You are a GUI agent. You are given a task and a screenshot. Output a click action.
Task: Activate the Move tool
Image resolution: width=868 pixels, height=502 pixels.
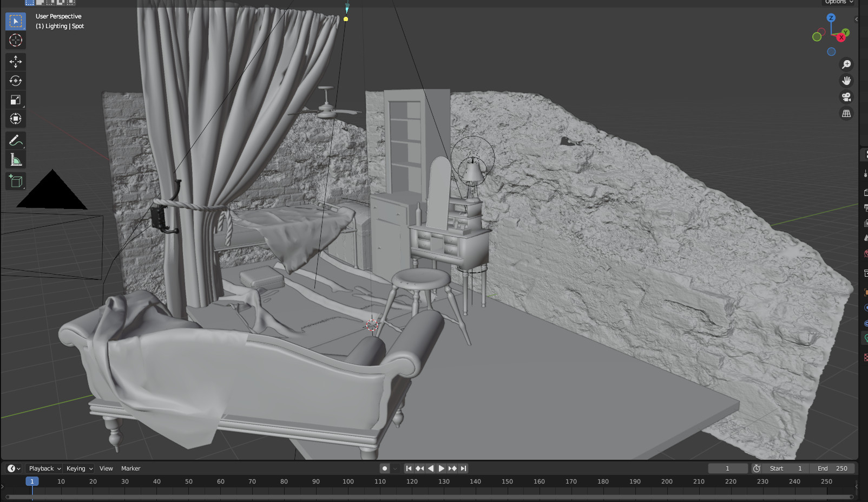[x=15, y=61]
